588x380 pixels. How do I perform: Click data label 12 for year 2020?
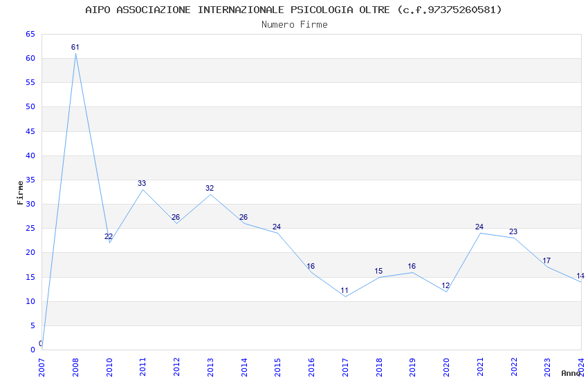pos(445,285)
